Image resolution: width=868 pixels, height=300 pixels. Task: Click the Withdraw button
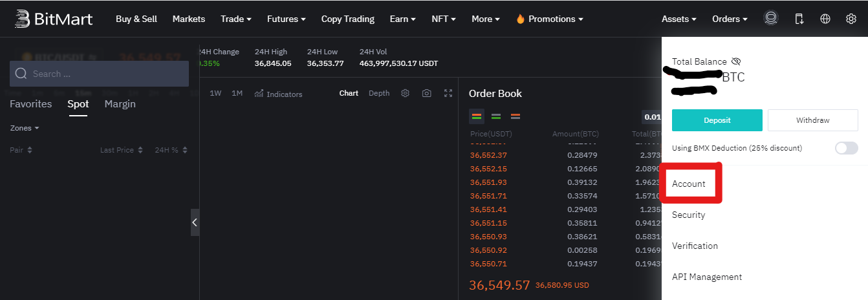point(813,120)
